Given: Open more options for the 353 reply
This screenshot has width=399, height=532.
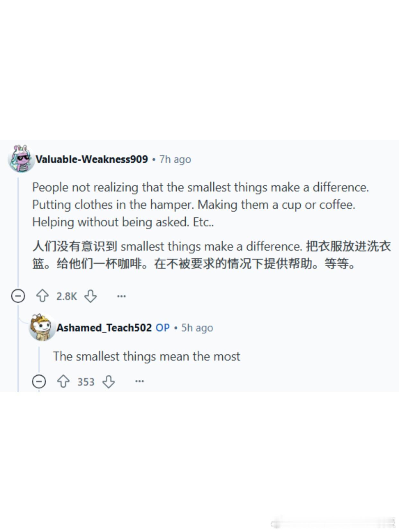Looking at the screenshot, I should tap(139, 381).
